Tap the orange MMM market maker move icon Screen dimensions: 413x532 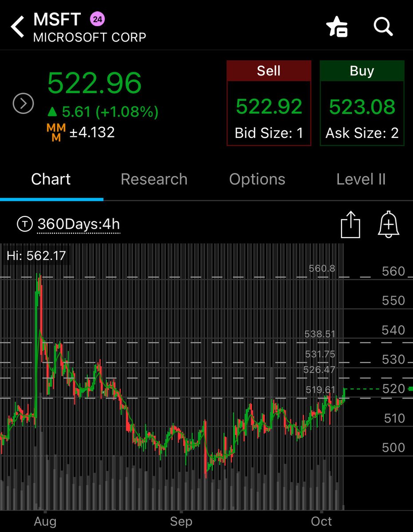coord(56,133)
